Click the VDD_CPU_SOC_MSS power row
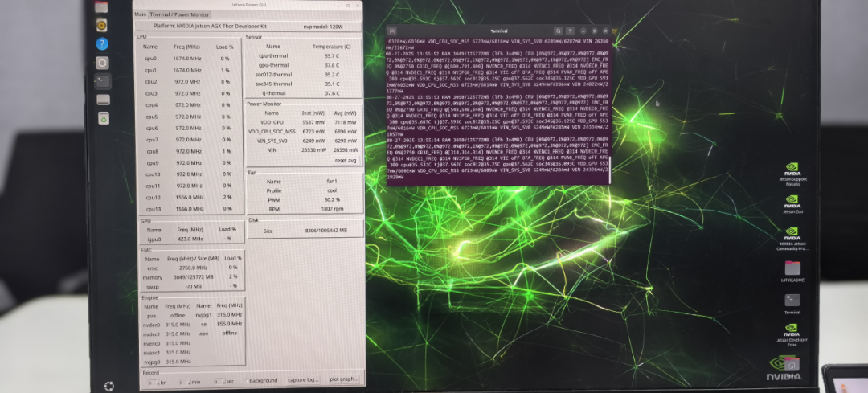The height and width of the screenshot is (393, 868). 304,131
